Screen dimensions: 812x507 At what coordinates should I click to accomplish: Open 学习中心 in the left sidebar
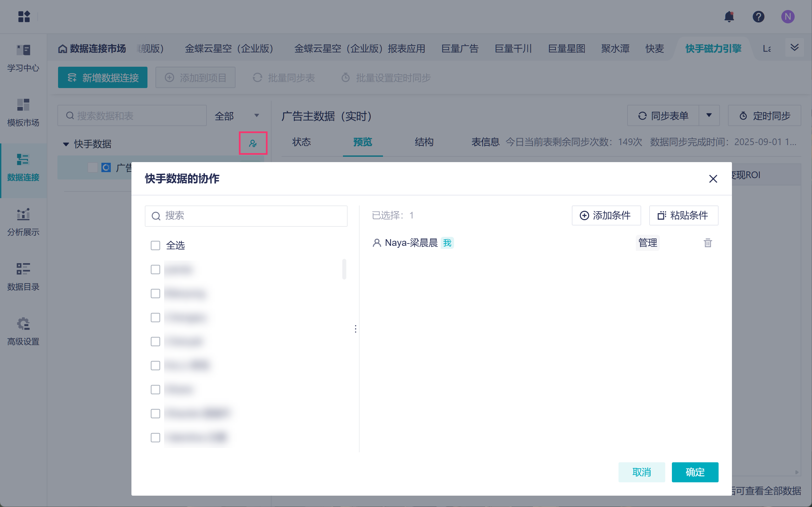pos(23,58)
